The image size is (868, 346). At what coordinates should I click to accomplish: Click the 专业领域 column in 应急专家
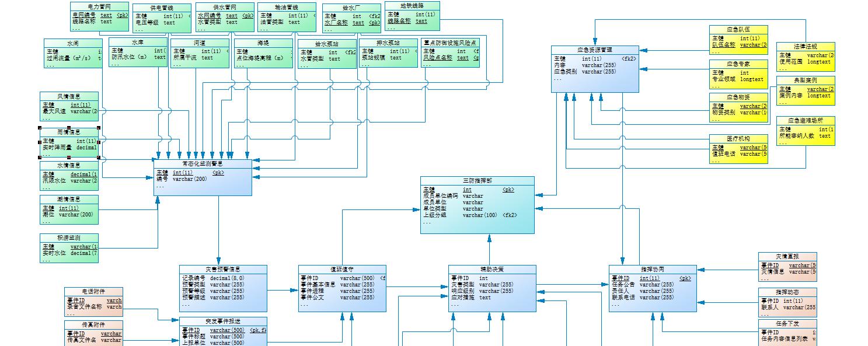click(738, 79)
